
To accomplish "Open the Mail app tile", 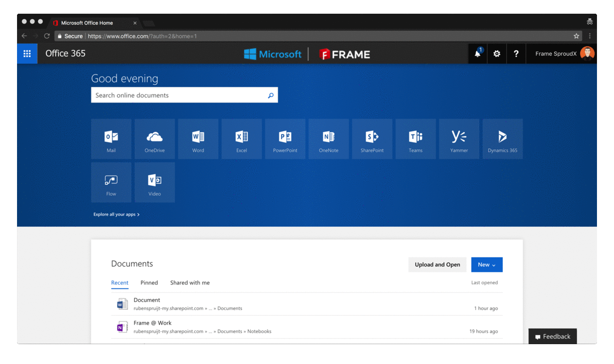I will point(111,139).
